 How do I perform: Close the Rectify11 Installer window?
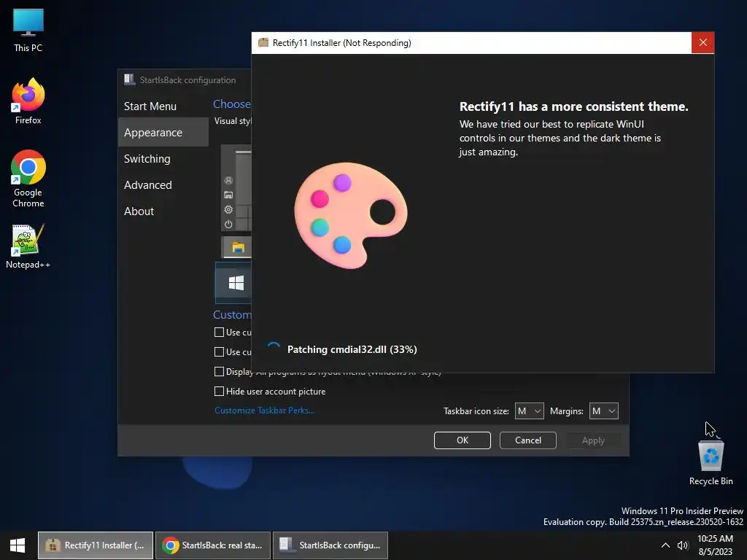(x=703, y=43)
